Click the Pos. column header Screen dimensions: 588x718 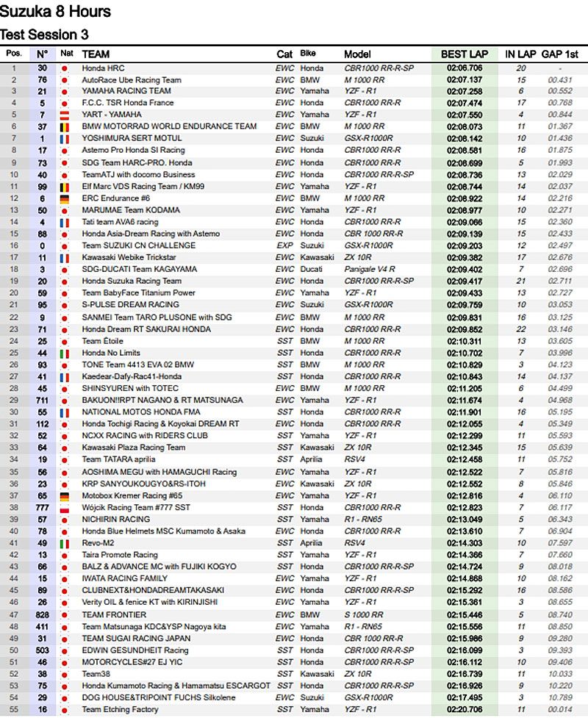[x=14, y=54]
